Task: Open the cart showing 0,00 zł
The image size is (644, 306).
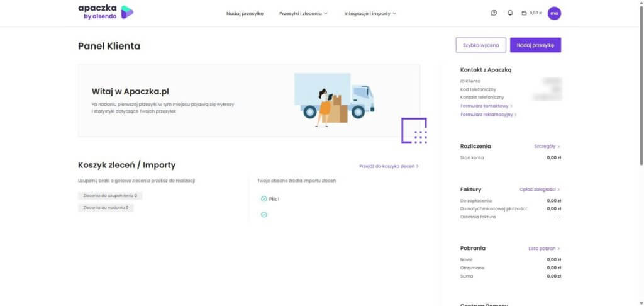Action: coord(531,13)
